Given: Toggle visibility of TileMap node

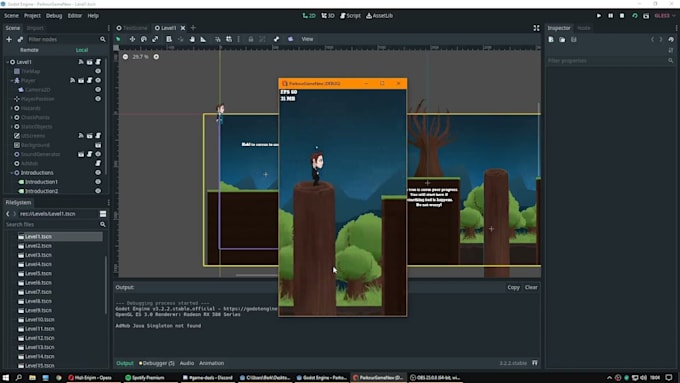Looking at the screenshot, I should click(98, 71).
